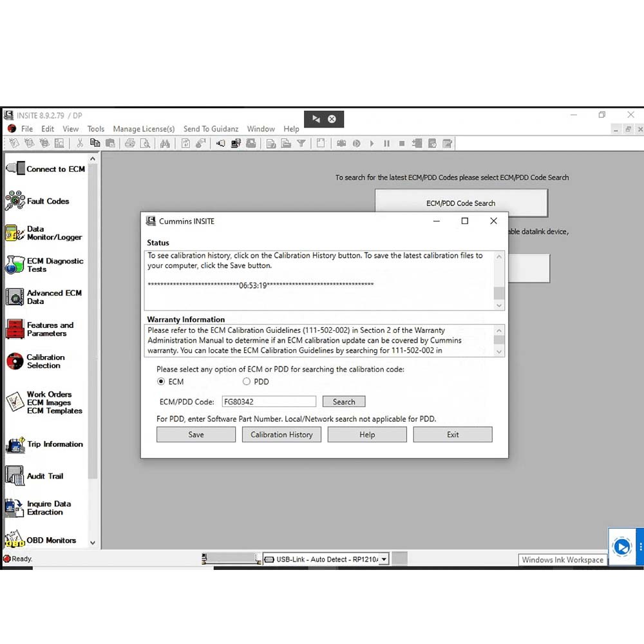Click Warranty Information scrollbar thumb
Screen dimensions: 644x644
point(499,339)
